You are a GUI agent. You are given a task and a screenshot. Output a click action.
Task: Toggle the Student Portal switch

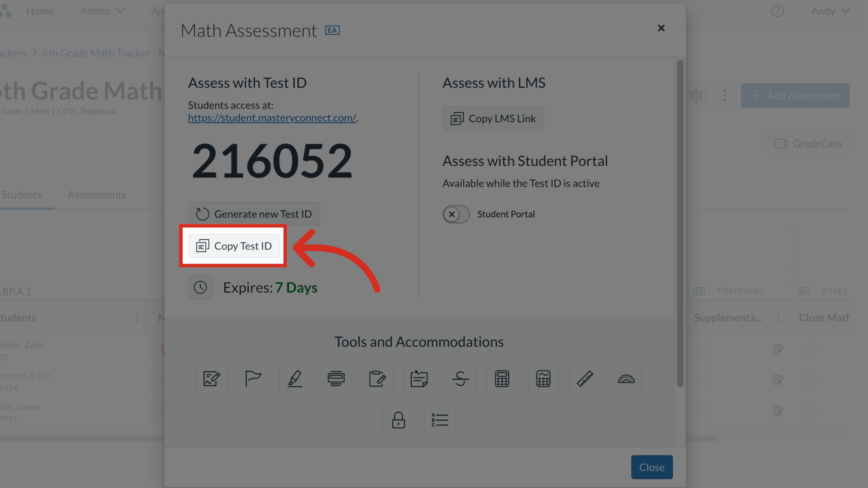point(456,214)
